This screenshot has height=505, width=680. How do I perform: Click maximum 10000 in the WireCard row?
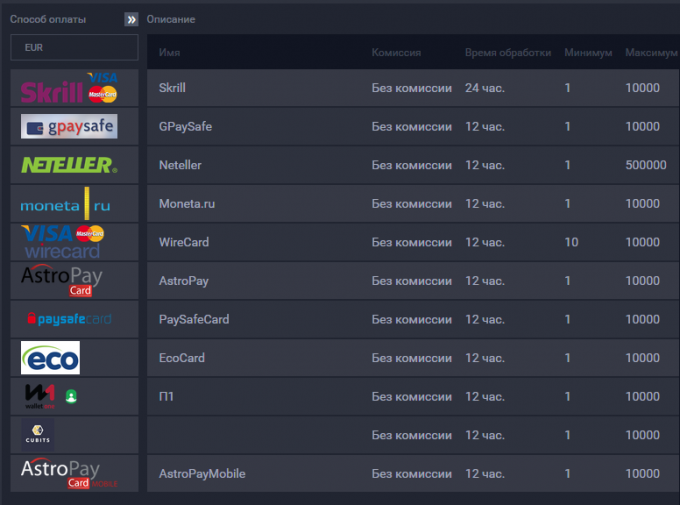coord(642,242)
